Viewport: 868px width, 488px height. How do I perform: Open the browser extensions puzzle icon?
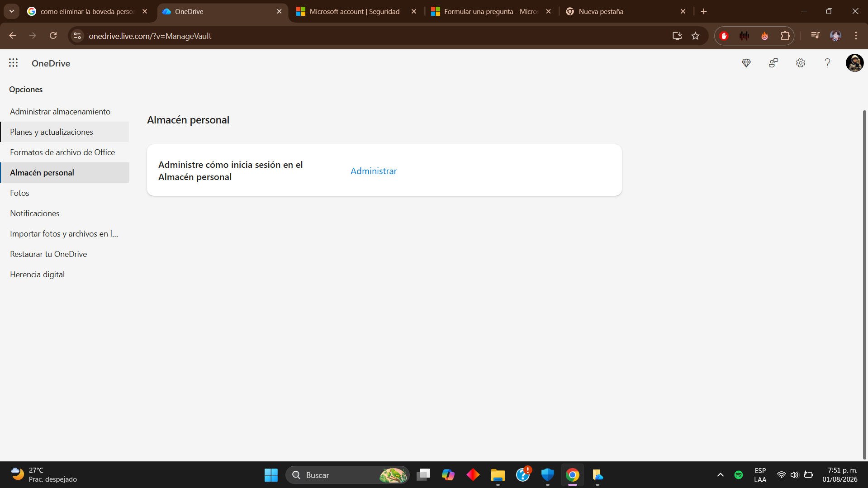[x=786, y=36]
